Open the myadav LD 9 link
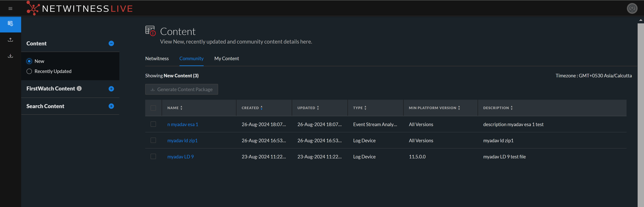Viewport: 644px width, 207px height. pos(180,157)
